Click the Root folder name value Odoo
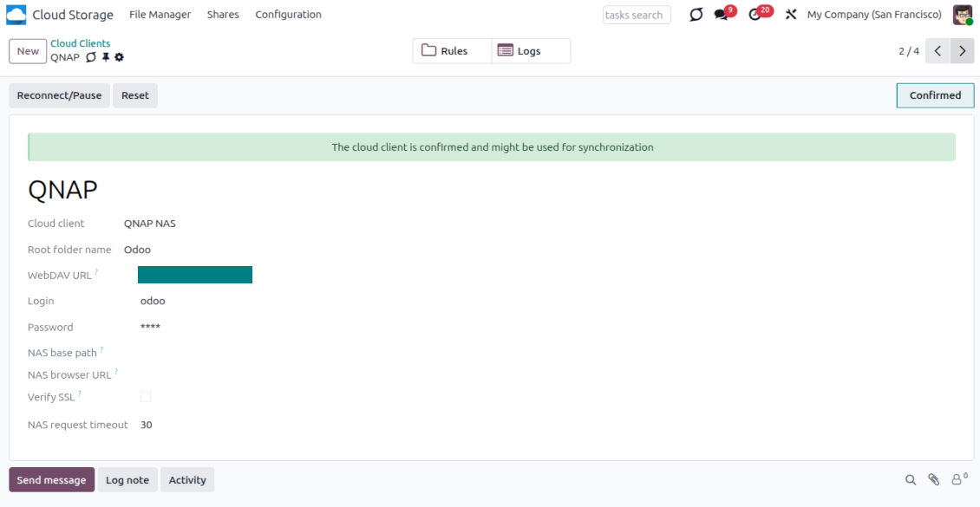980x507 pixels. pyautogui.click(x=138, y=250)
